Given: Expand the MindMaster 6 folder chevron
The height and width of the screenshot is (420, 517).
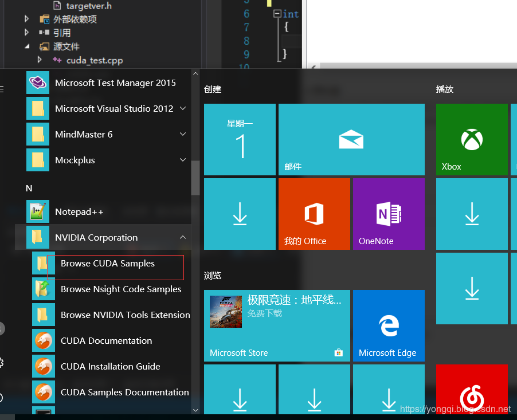Looking at the screenshot, I should click(183, 134).
